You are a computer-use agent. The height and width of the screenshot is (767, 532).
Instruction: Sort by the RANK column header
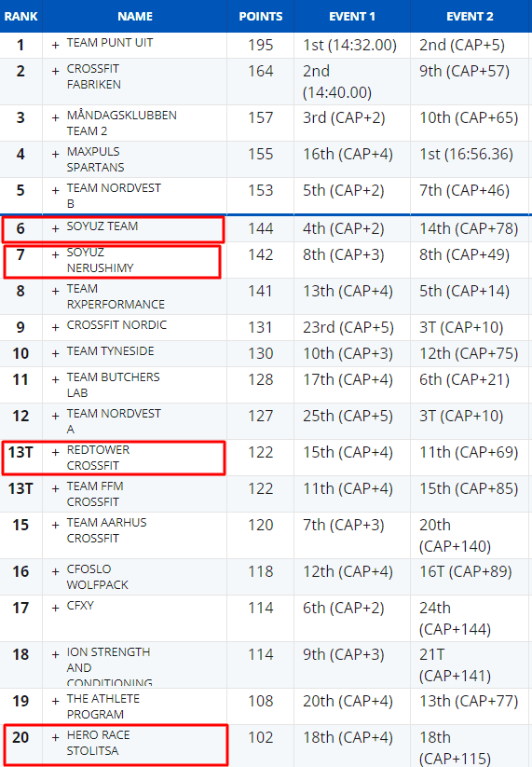pyautogui.click(x=21, y=16)
